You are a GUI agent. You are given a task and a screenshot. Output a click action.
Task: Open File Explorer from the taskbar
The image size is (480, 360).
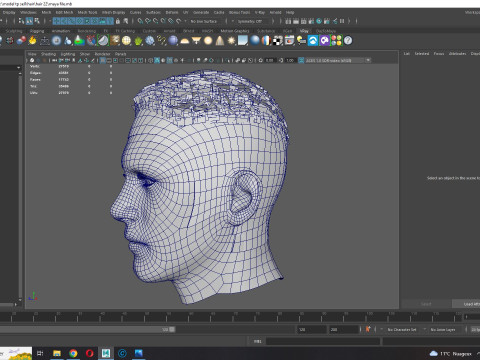[57, 353]
